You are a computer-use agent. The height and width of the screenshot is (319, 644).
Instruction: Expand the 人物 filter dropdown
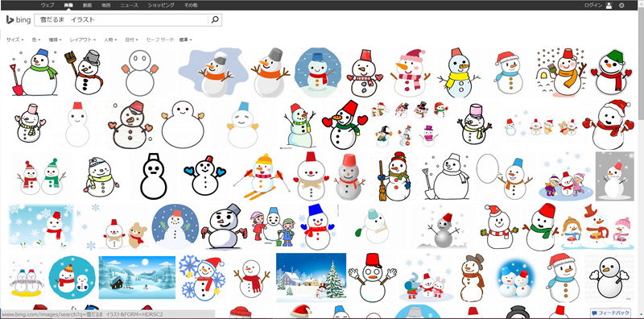110,40
